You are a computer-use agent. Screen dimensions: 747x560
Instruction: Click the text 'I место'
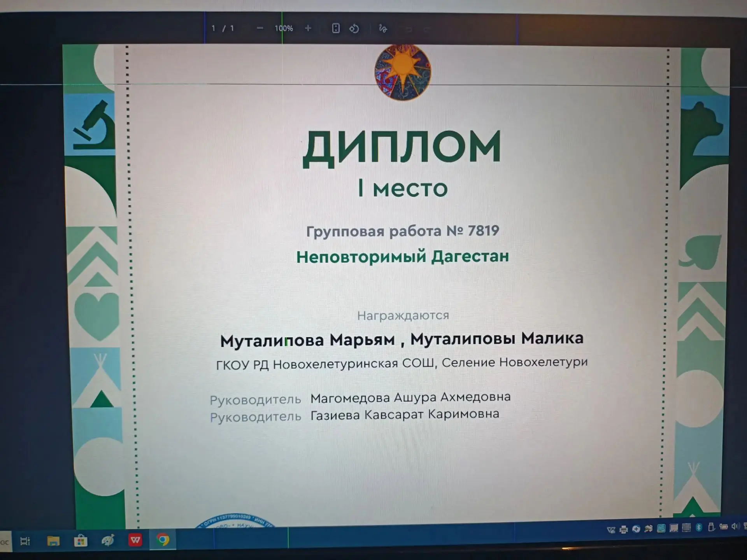403,189
